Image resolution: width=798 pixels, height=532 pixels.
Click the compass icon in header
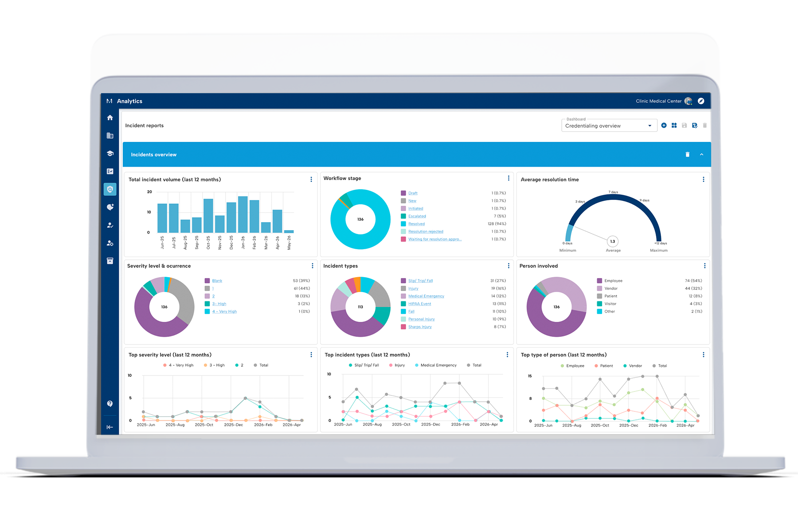701,101
